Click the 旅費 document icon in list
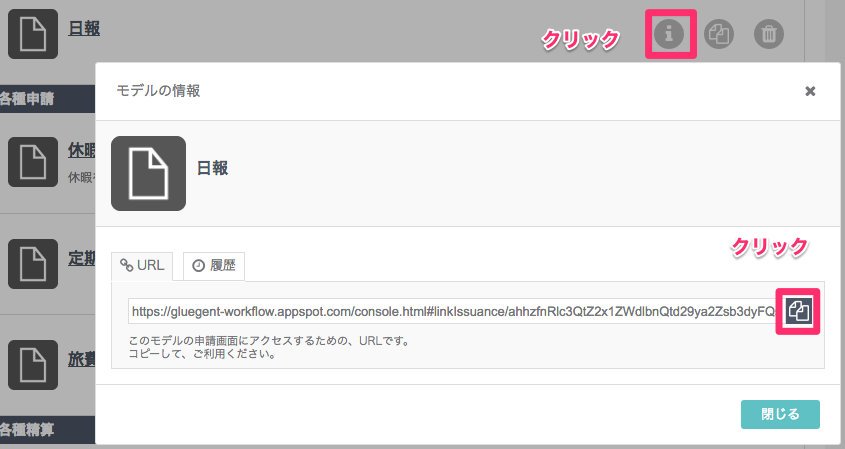Image resolution: width=845 pixels, height=449 pixels. pyautogui.click(x=33, y=365)
